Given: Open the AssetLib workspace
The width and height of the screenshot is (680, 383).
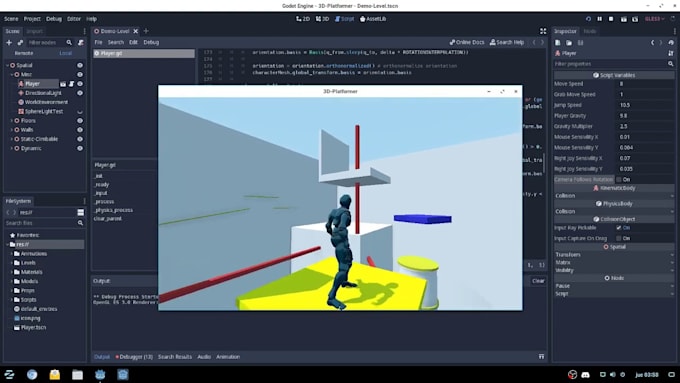Looking at the screenshot, I should pyautogui.click(x=373, y=19).
